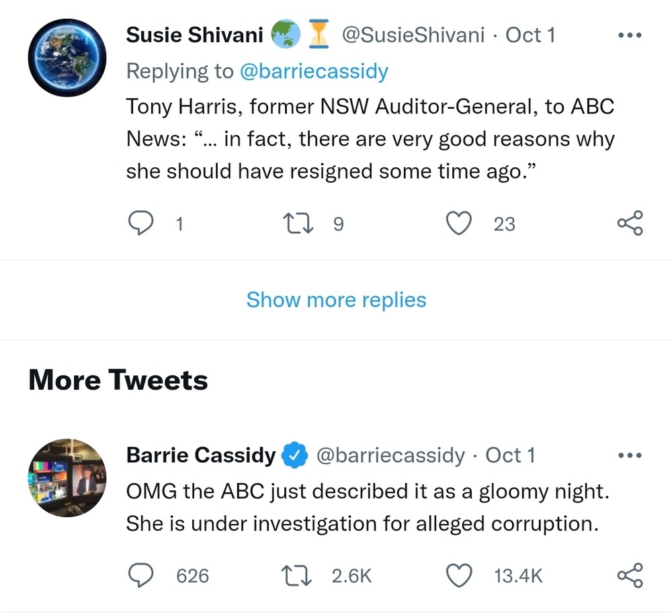Open Barrie Cassidy's display name
The height and width of the screenshot is (616, 672).
pyautogui.click(x=200, y=455)
